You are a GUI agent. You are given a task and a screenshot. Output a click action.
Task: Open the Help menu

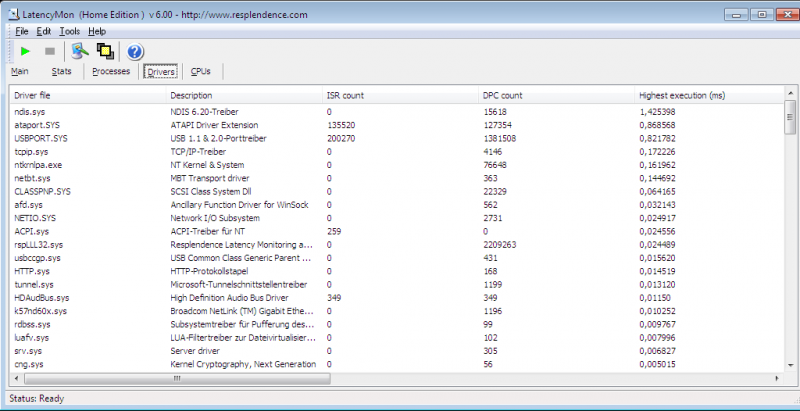coord(97,32)
